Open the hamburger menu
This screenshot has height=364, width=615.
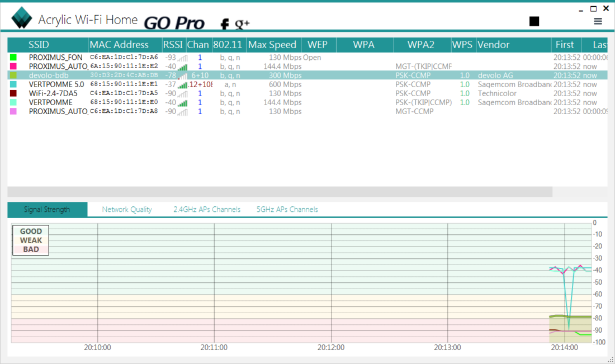pyautogui.click(x=598, y=21)
